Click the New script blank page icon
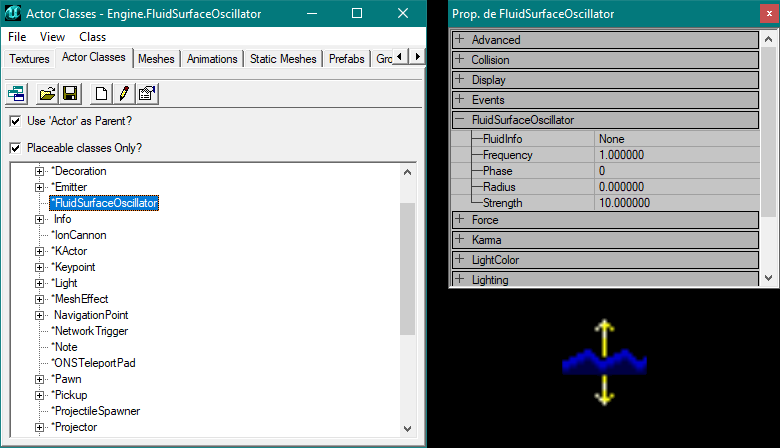The width and height of the screenshot is (780, 448). click(x=101, y=93)
